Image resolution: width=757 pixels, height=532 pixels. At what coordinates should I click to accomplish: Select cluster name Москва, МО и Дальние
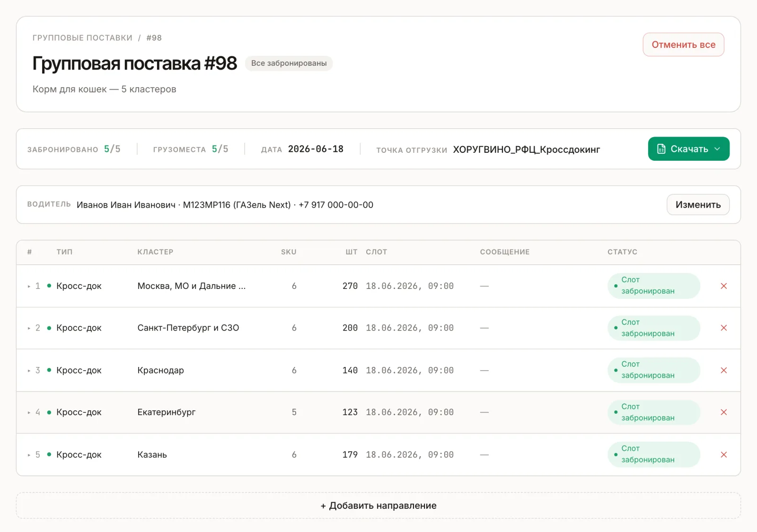(x=192, y=286)
